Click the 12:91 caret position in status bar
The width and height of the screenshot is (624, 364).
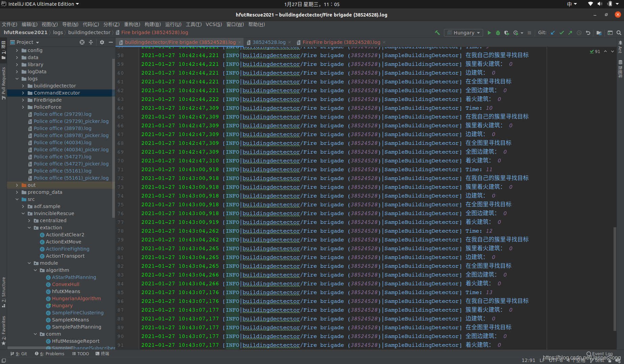click(528, 360)
